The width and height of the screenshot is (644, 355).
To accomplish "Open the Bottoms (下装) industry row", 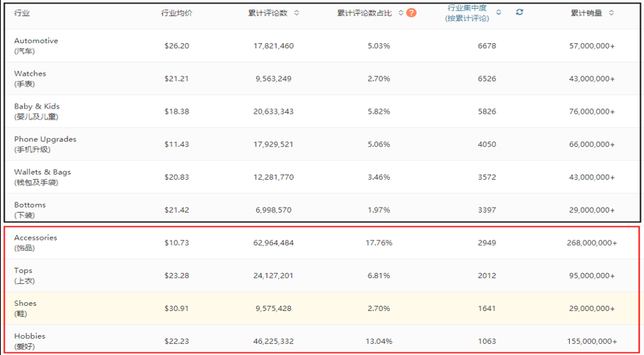I will [x=30, y=210].
